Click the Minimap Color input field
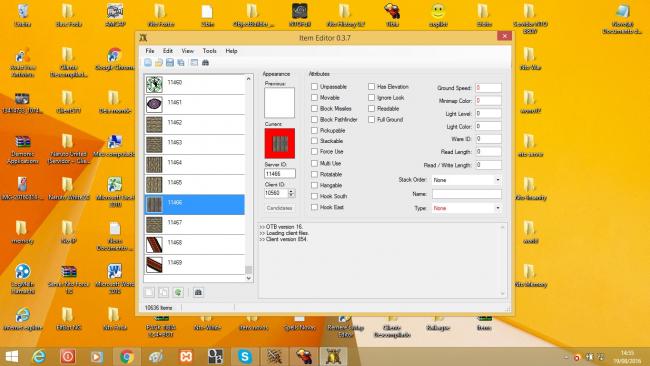The height and width of the screenshot is (366, 650). point(488,101)
